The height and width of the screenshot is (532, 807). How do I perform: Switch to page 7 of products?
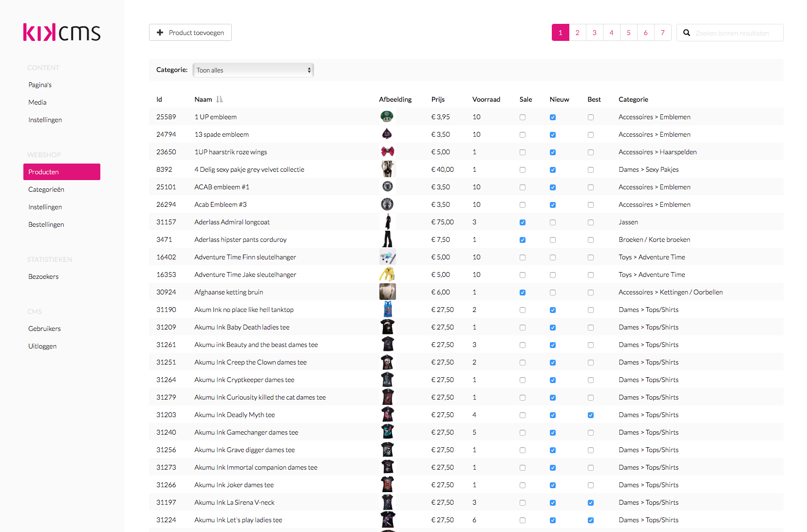(662, 32)
